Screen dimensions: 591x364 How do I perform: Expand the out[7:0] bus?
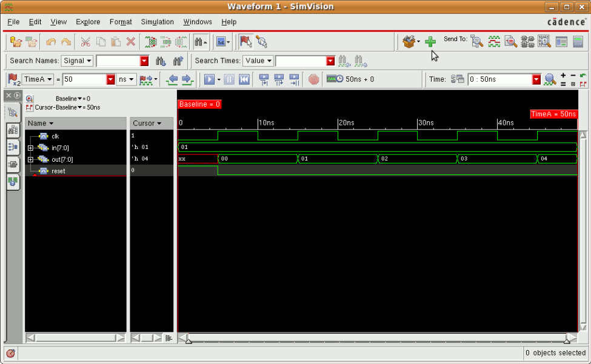coord(30,160)
